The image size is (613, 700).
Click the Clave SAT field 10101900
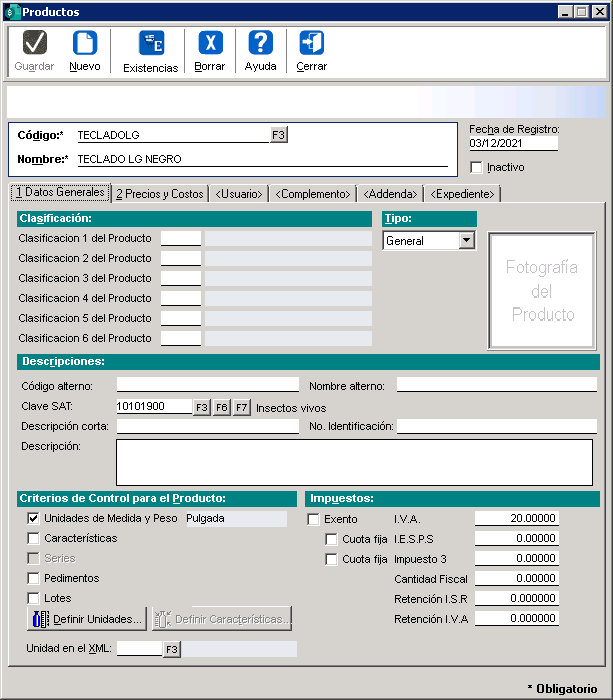tap(154, 406)
